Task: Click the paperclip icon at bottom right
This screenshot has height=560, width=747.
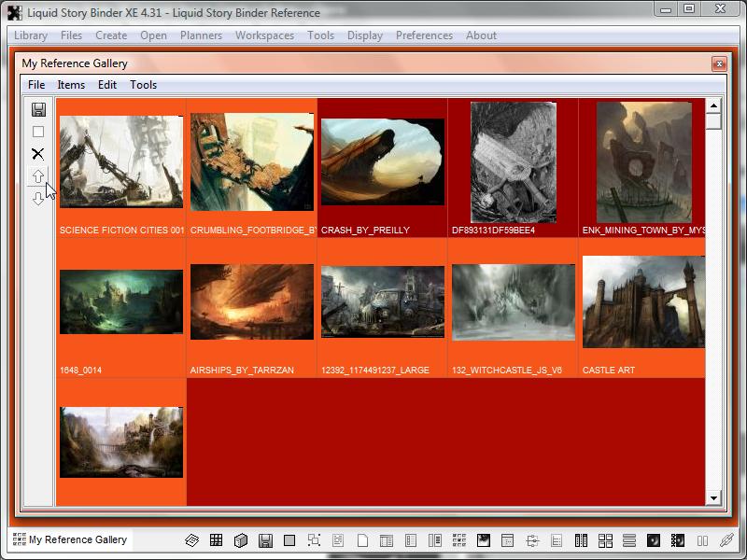Action: coord(726,540)
